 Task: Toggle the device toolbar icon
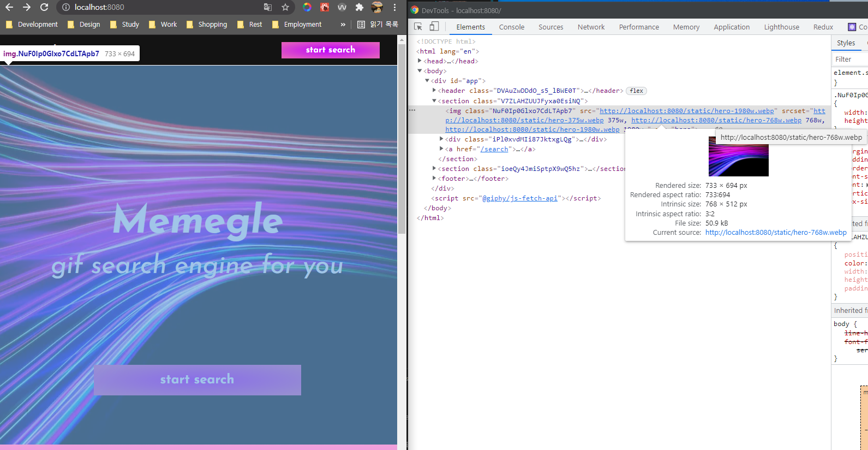[x=434, y=27]
